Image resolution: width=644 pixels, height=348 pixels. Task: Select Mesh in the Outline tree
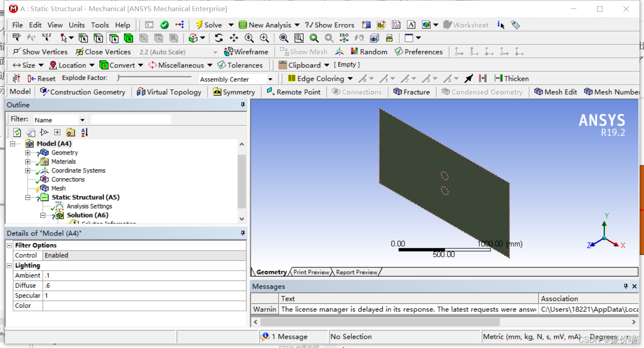[x=58, y=189]
